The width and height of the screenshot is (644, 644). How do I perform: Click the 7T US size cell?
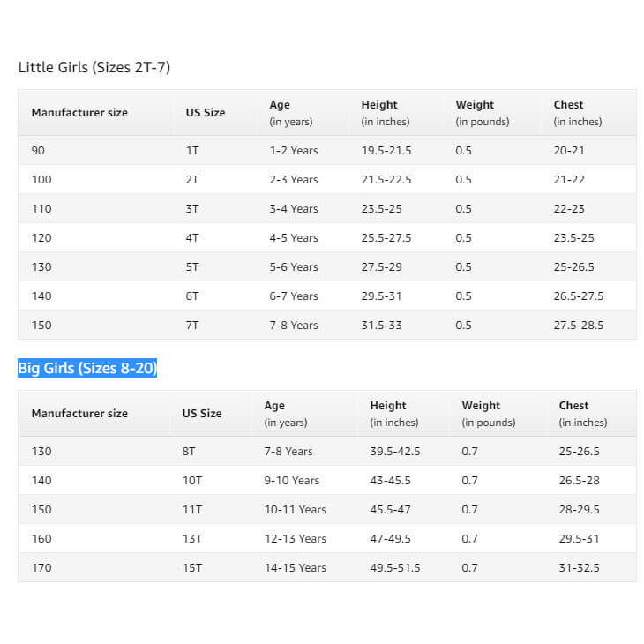(x=192, y=326)
